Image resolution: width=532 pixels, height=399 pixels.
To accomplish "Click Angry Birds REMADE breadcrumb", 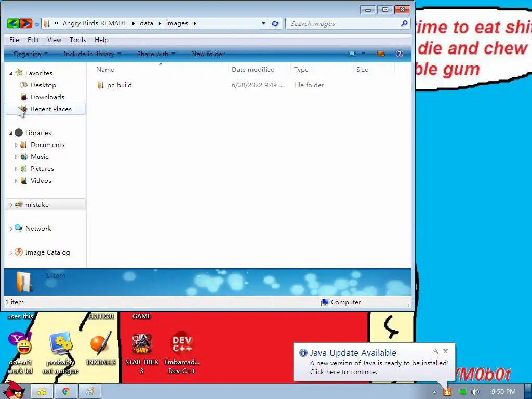I will pyautogui.click(x=95, y=23).
